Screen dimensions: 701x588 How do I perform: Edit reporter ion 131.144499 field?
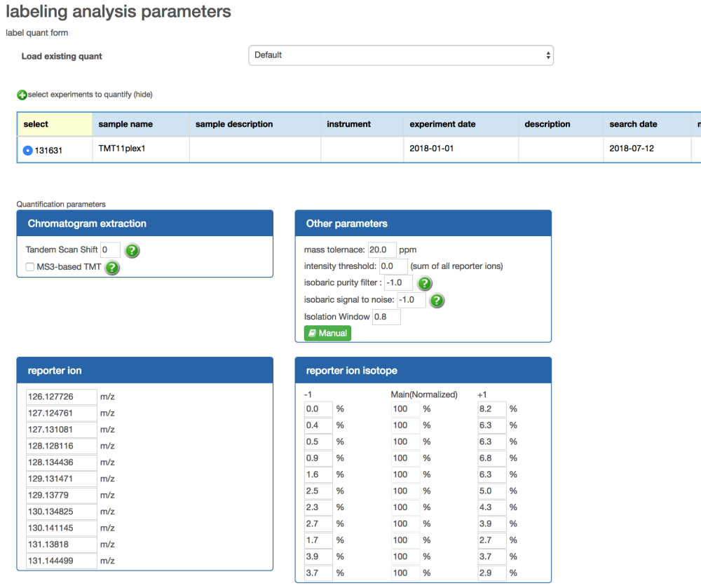coord(62,561)
